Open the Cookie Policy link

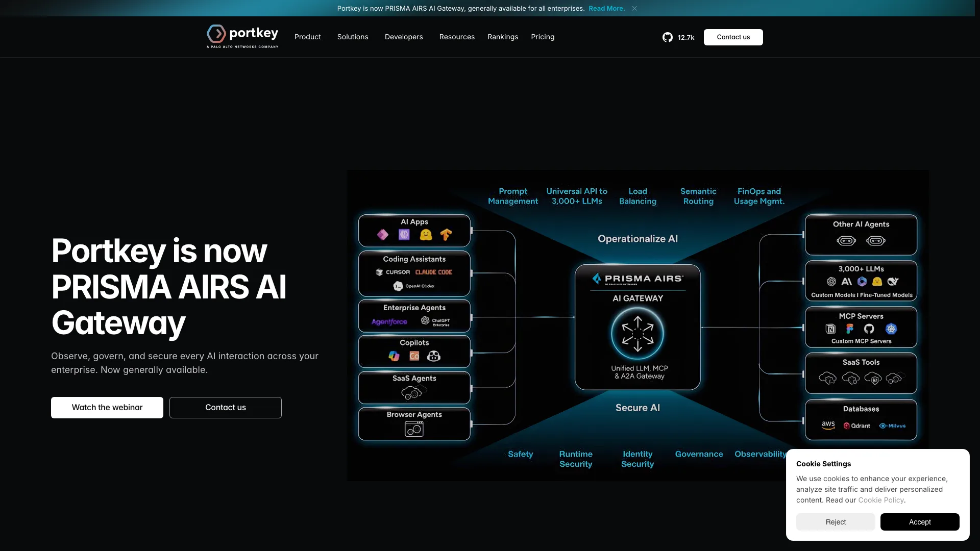coord(881,500)
